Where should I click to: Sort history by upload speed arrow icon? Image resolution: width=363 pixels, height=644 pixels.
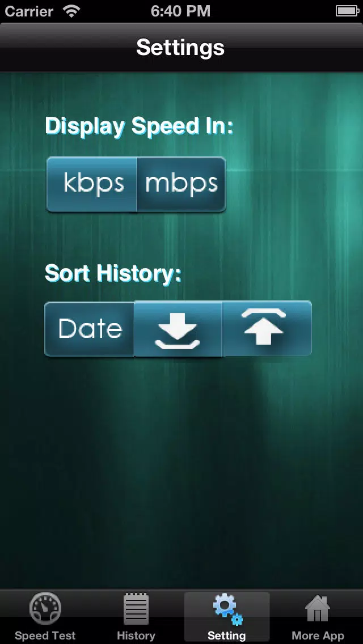[267, 329]
